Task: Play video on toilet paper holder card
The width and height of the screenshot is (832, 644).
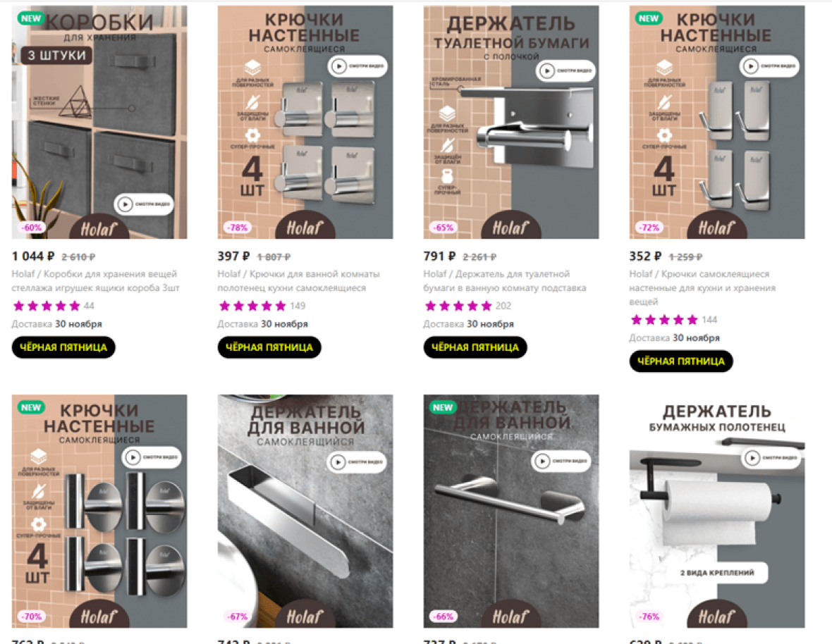Action: pos(565,70)
